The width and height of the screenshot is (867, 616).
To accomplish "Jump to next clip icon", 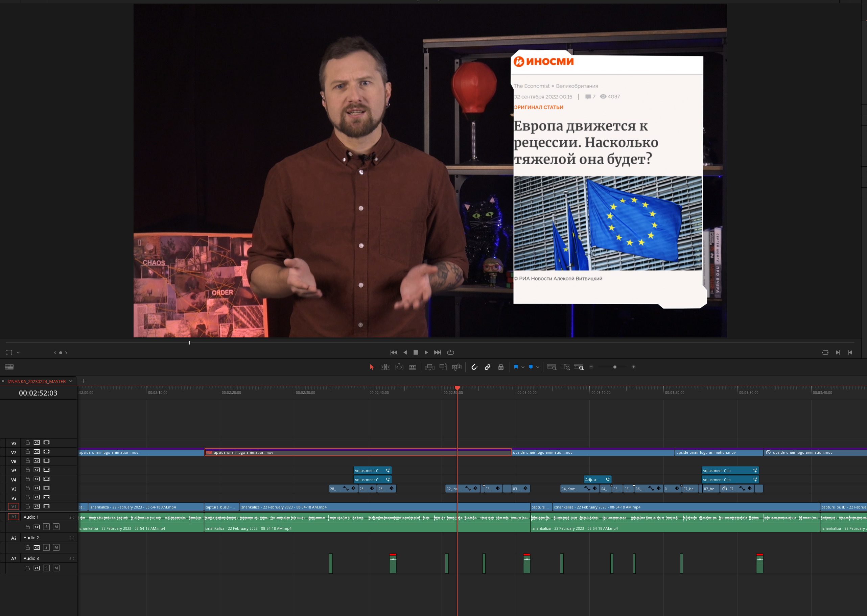I will coord(838,352).
